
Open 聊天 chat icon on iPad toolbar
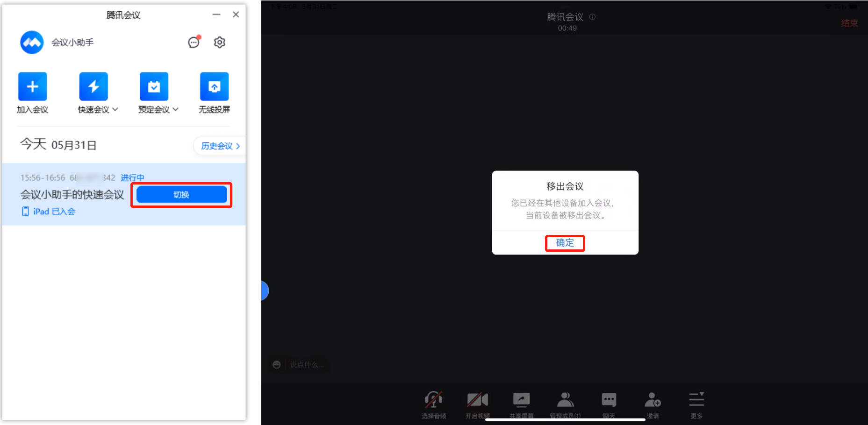pyautogui.click(x=609, y=400)
